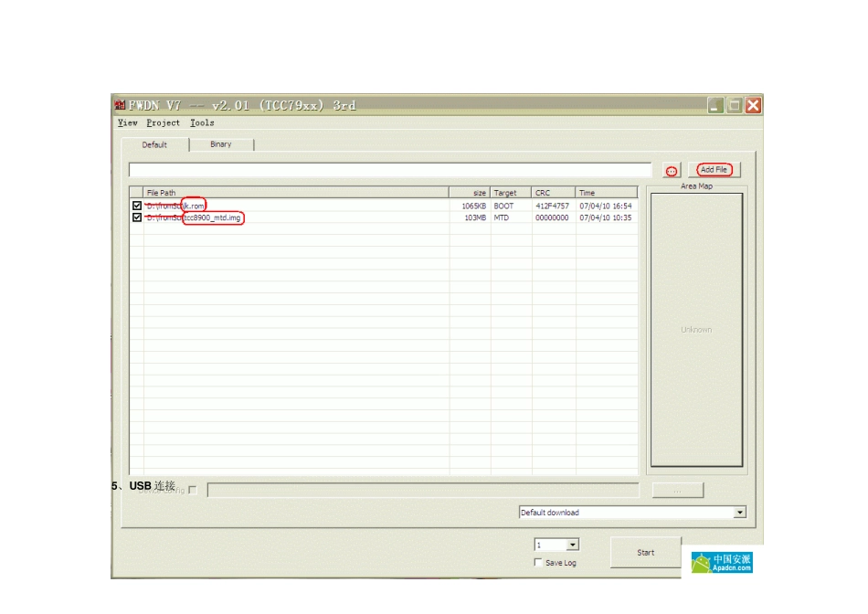This screenshot has width=868, height=614.
Task: Click the size column header
Action: click(470, 193)
